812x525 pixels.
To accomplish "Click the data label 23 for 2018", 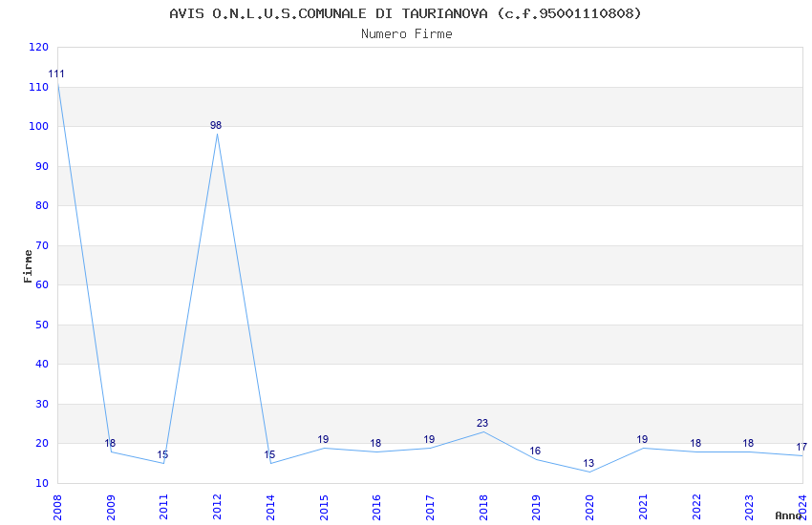I will 482,424.
